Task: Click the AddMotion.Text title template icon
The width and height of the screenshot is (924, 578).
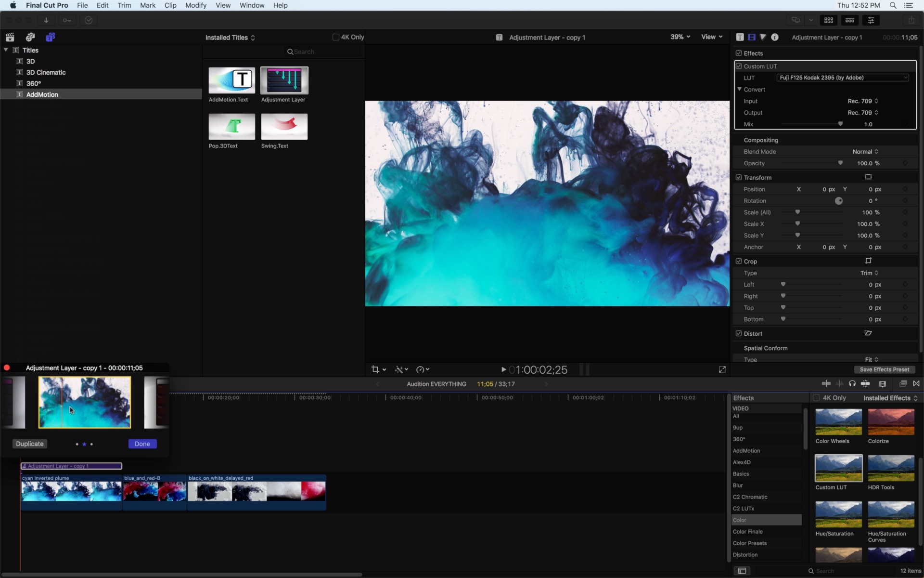Action: (x=231, y=80)
